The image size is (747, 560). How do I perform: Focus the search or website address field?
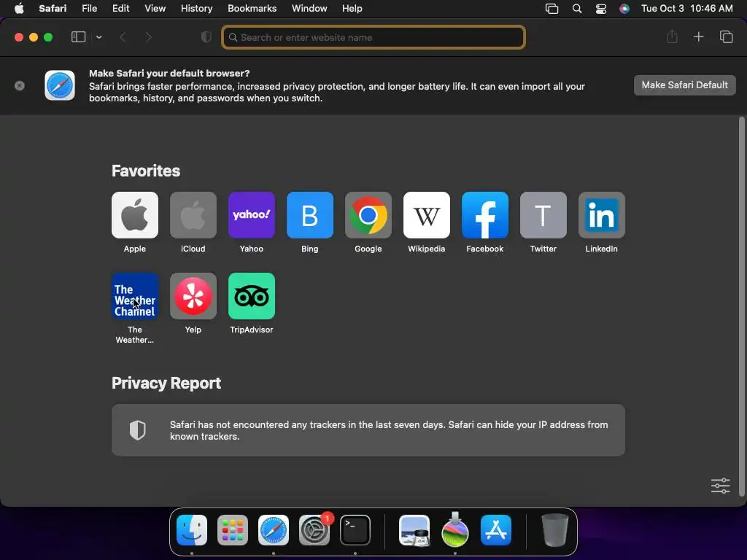(x=373, y=37)
